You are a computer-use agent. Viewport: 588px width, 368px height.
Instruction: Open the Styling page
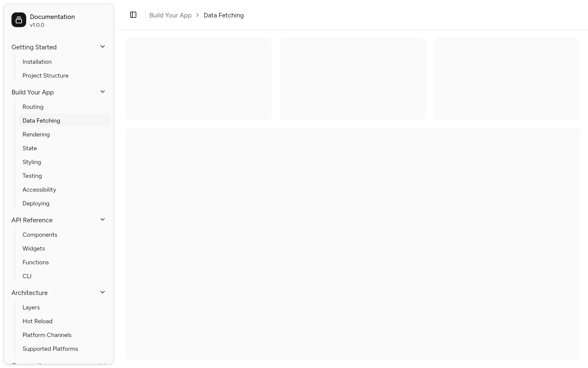64,162
